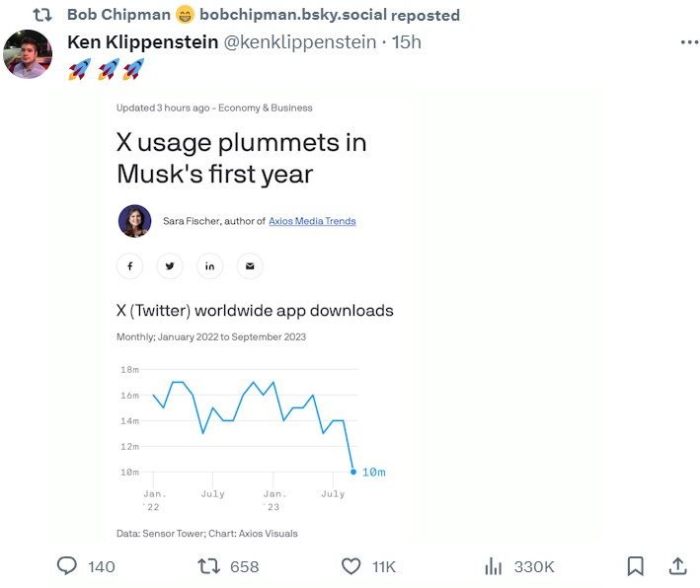Share article via email envelope icon
The height and width of the screenshot is (588, 700).
(250, 266)
